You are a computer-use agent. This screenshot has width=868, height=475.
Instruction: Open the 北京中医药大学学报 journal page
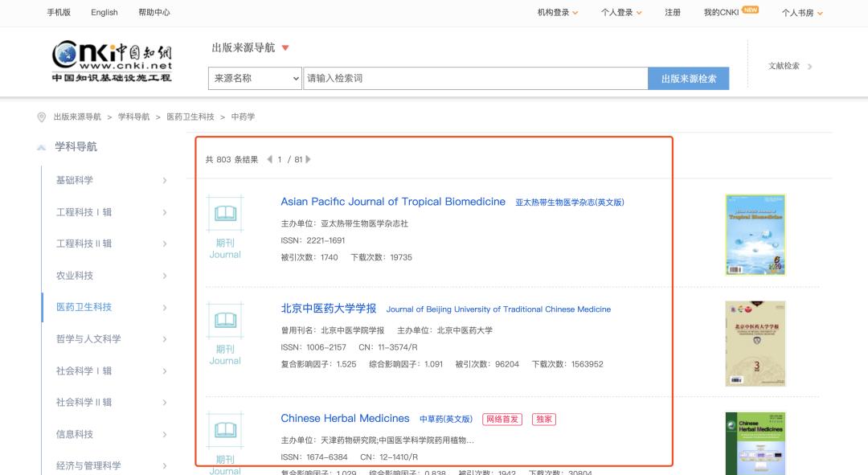coord(326,309)
